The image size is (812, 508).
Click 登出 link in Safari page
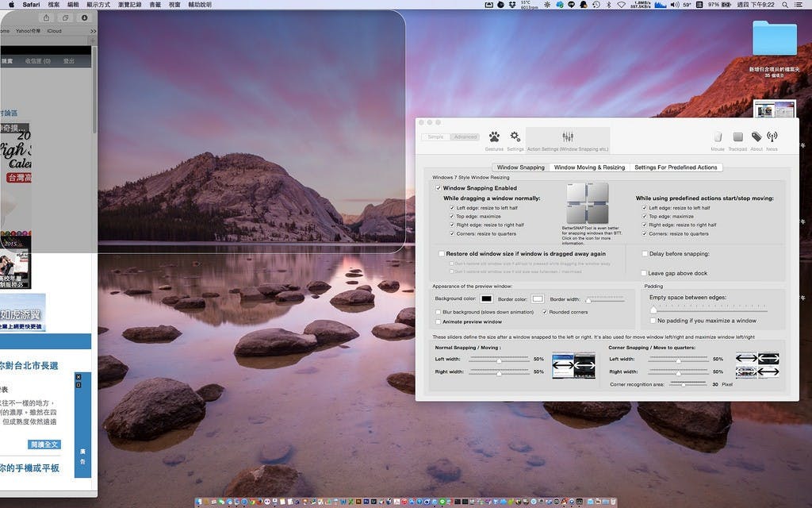click(x=68, y=61)
